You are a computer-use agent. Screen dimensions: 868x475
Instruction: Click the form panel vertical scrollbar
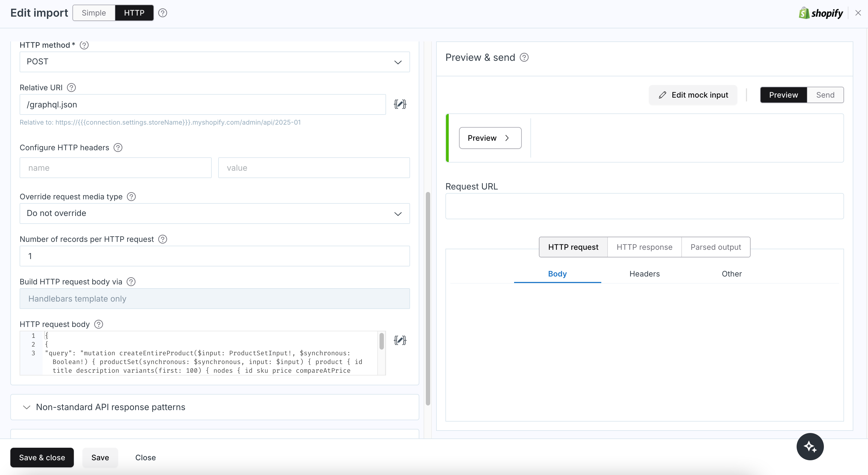[428, 299]
